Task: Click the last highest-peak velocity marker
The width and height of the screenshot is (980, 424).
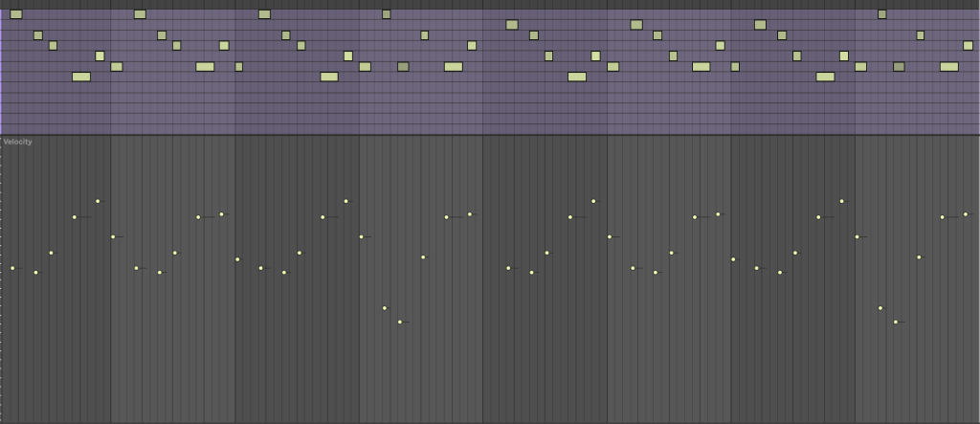Action: pyautogui.click(x=842, y=201)
